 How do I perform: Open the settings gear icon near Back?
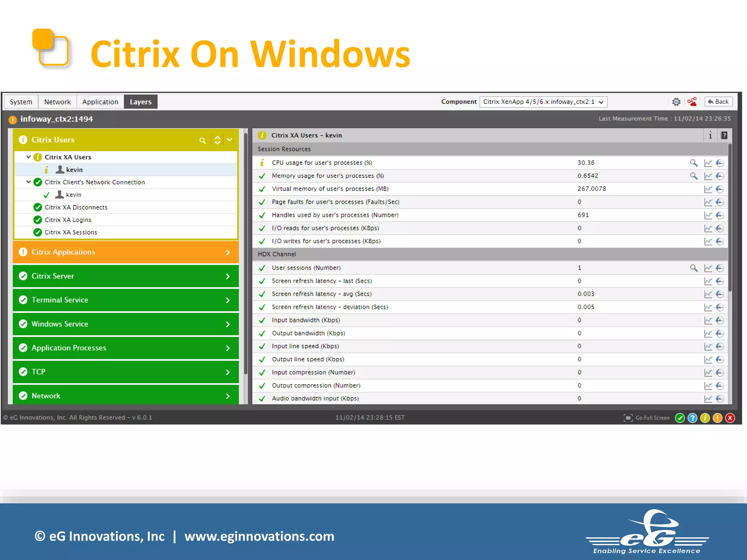(676, 102)
